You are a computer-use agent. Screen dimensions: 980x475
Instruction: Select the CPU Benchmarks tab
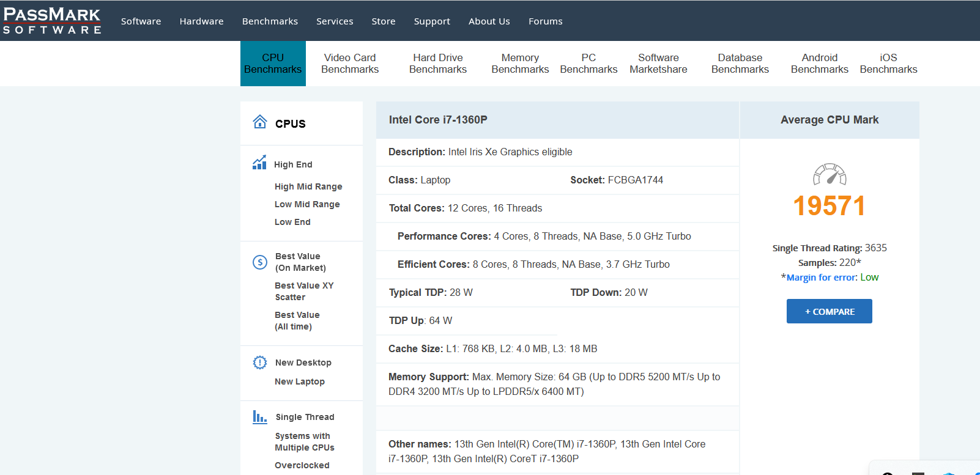pos(273,64)
